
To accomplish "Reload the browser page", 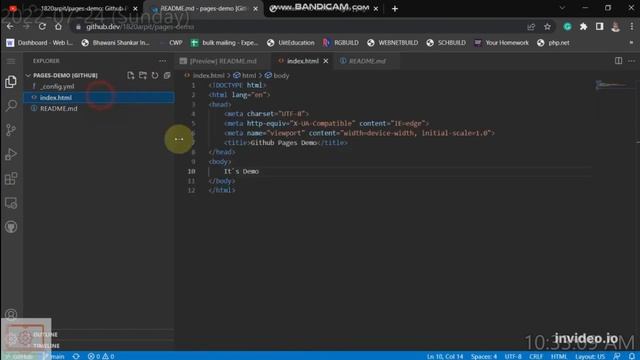I will tap(42, 27).
